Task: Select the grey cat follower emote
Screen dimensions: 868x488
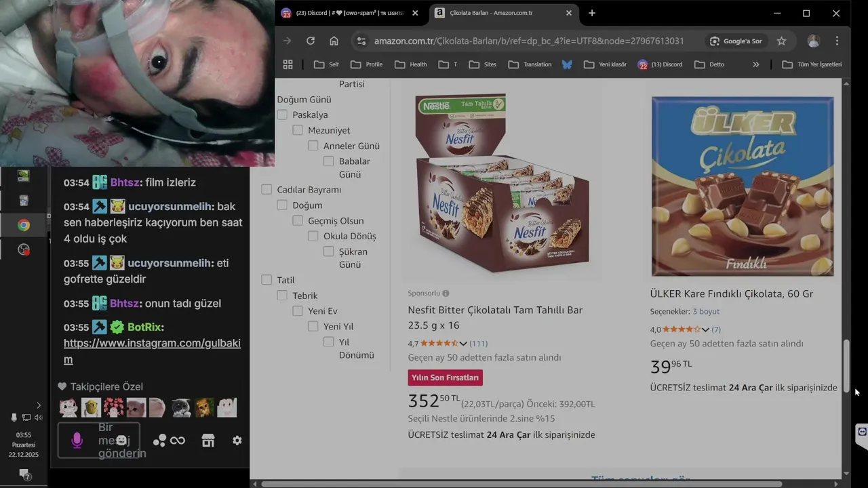Action: tap(180, 407)
